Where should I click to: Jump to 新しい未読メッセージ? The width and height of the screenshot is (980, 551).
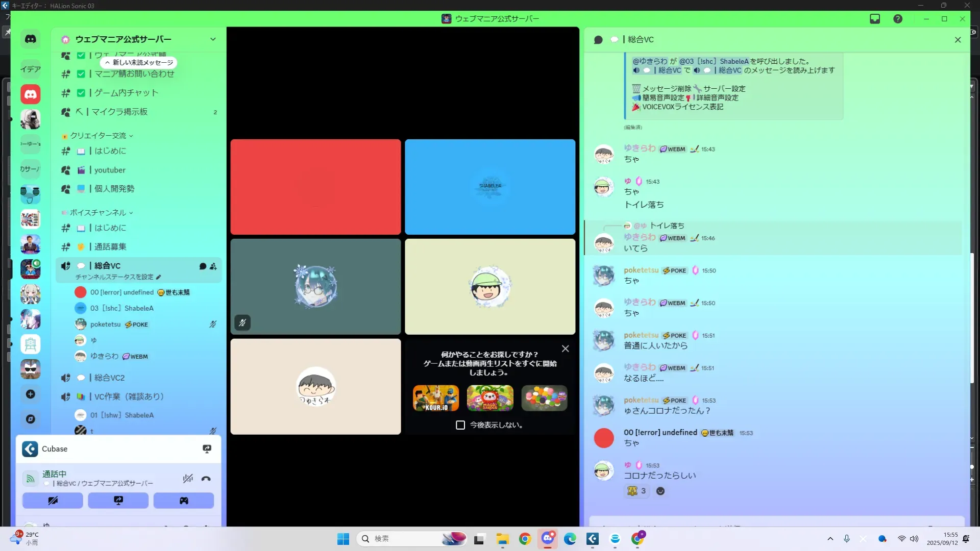(139, 62)
